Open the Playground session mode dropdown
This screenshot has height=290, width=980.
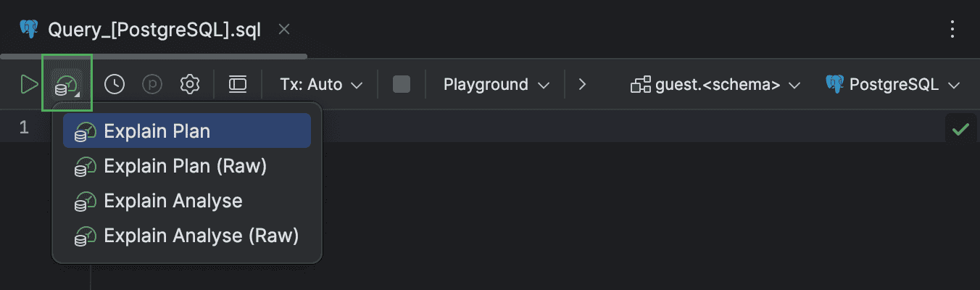(x=497, y=85)
